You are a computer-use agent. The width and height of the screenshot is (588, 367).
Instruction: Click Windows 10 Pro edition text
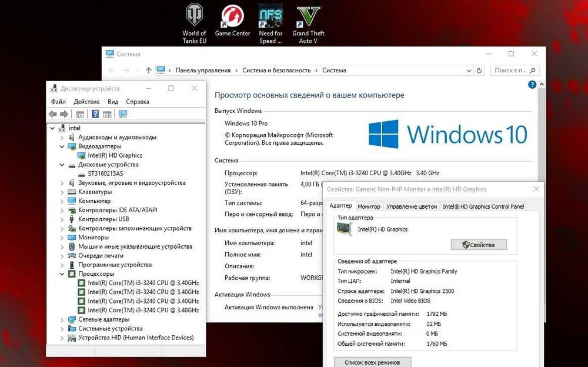246,124
